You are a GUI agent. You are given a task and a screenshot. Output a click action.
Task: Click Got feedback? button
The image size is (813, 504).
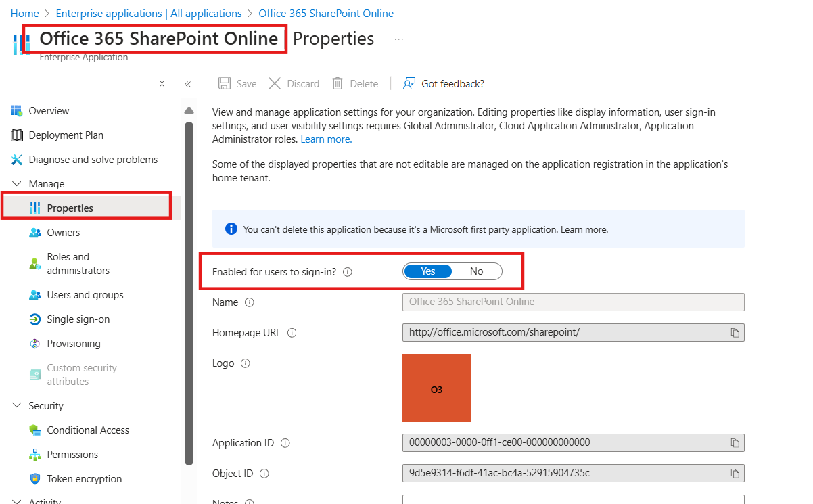444,83
